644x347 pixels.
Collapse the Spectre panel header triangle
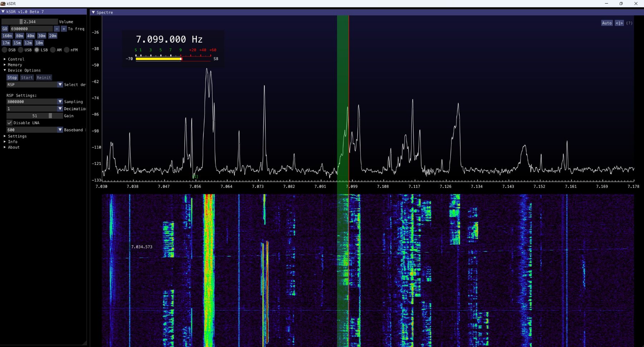point(93,13)
